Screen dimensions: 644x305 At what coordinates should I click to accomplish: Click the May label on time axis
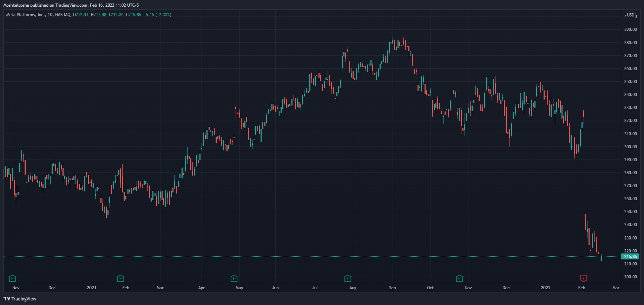[x=239, y=288]
